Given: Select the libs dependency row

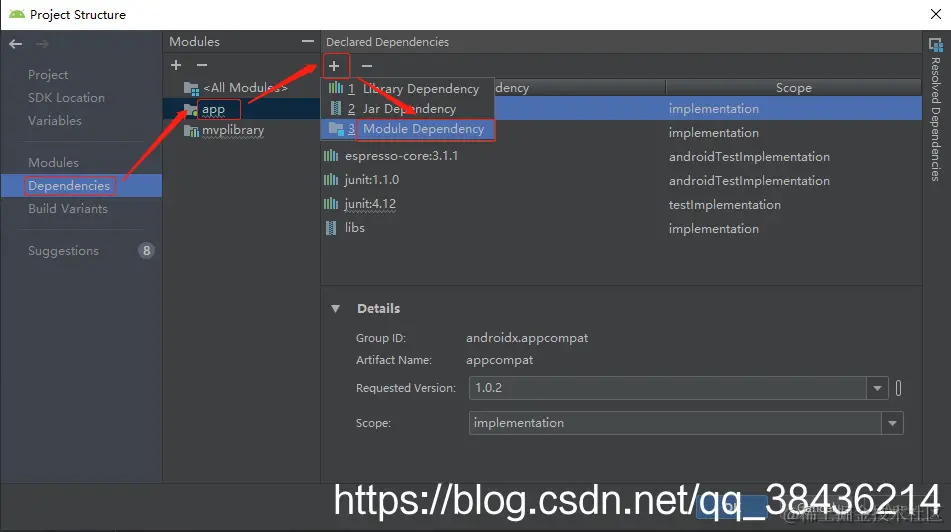Looking at the screenshot, I should (621, 228).
